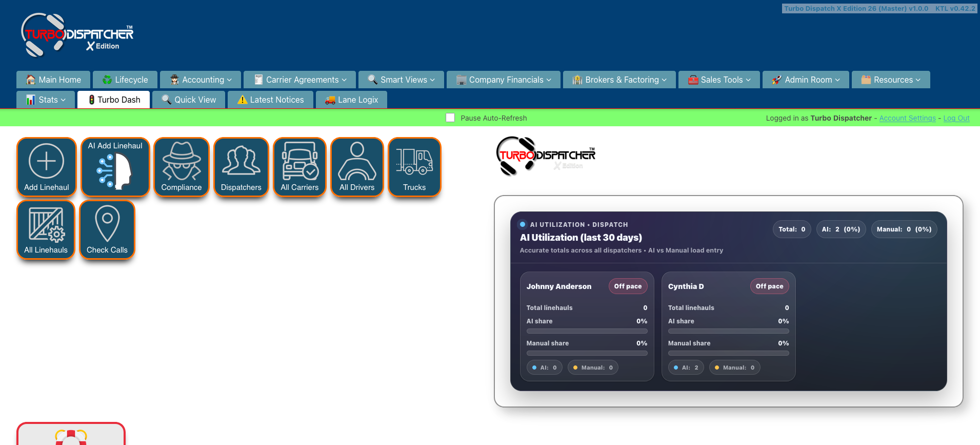Click the rocket icon on Admin Room

tap(777, 80)
